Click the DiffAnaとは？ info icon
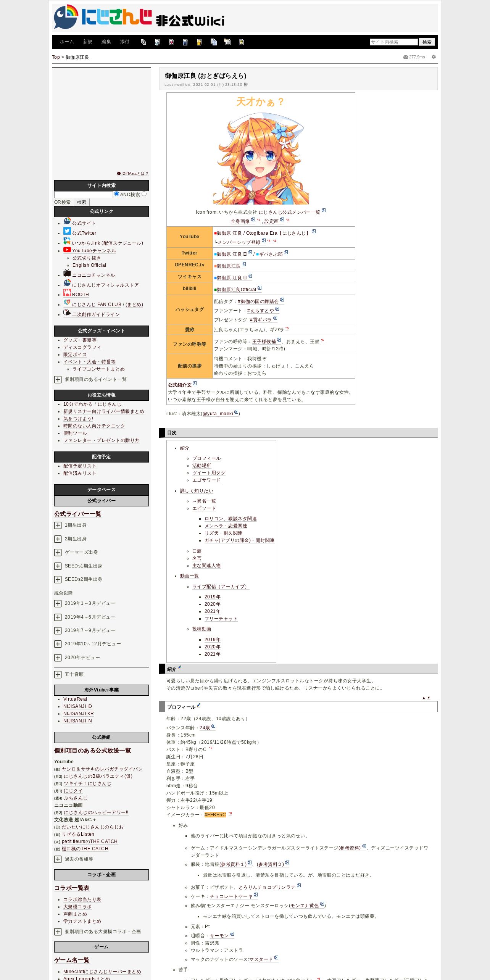Image resolution: width=490 pixels, height=980 pixels. (x=119, y=173)
